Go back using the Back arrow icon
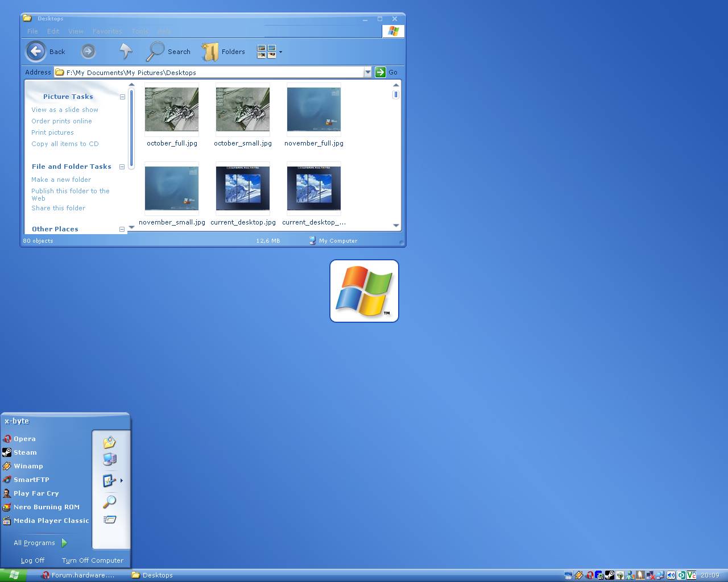 (35, 52)
